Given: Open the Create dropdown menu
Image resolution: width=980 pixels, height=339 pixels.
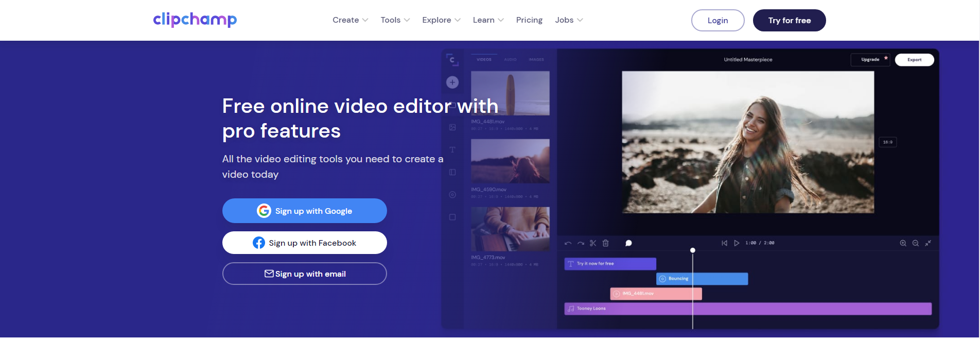Looking at the screenshot, I should pos(350,20).
